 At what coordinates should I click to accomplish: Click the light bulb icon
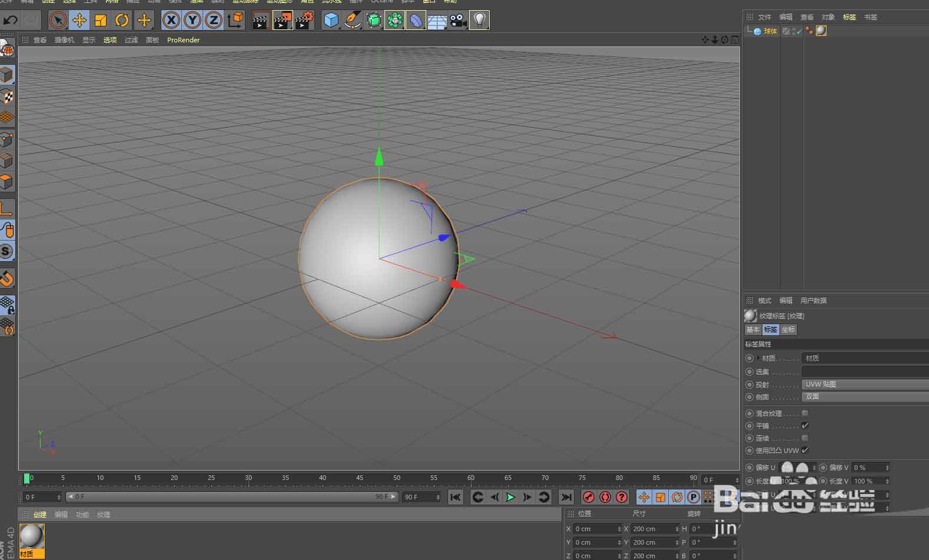480,21
